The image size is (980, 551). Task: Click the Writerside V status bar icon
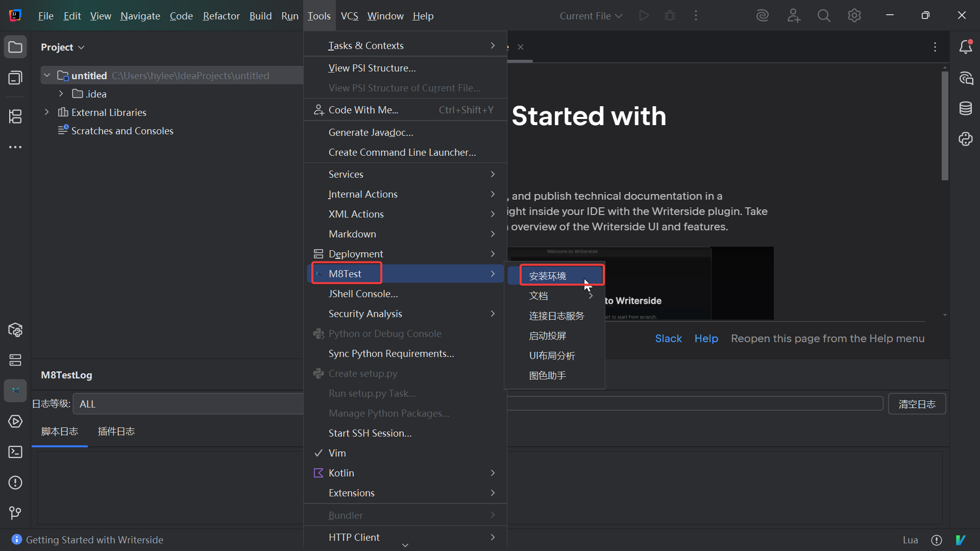click(x=961, y=540)
